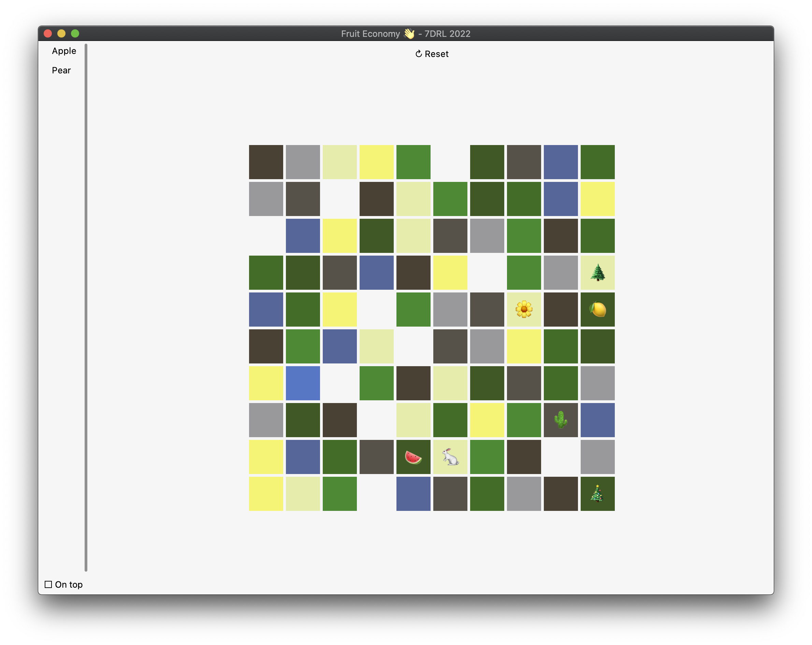Click the circular arrow Reset icon
The height and width of the screenshot is (645, 812).
pyautogui.click(x=418, y=54)
